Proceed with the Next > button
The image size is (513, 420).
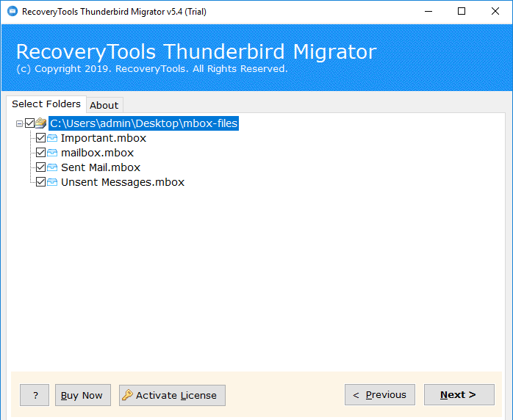(459, 395)
